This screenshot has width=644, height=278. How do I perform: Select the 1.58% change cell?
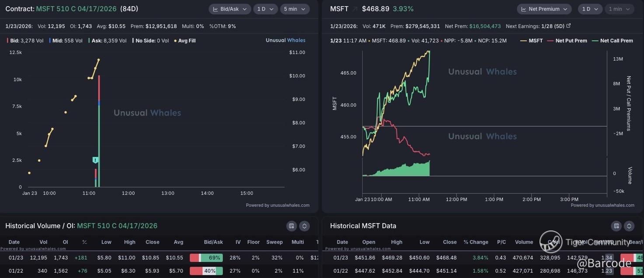point(480,271)
